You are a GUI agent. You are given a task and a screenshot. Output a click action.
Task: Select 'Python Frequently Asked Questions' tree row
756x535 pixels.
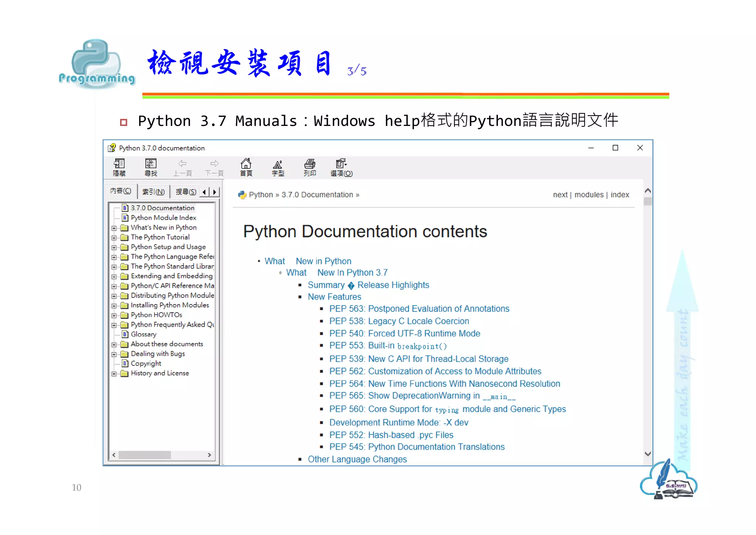point(172,324)
